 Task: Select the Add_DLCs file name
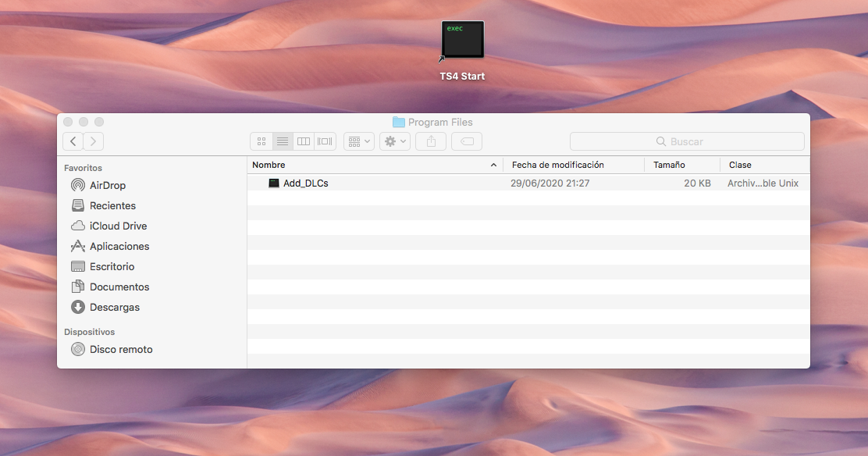pos(305,183)
